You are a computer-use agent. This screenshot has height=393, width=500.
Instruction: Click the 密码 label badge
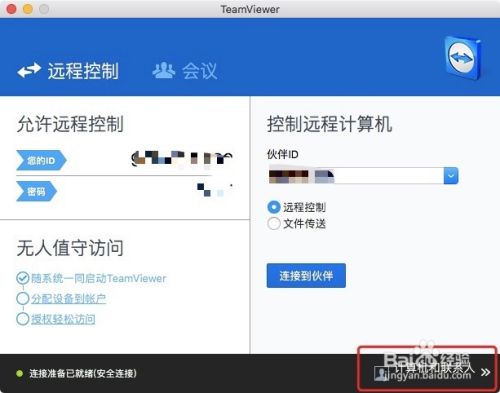point(36,191)
